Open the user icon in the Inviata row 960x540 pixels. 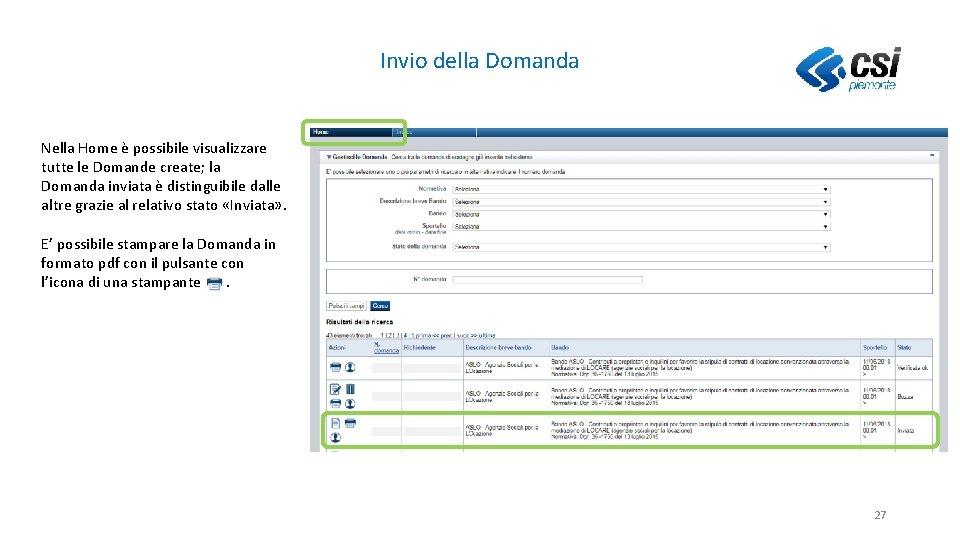(x=336, y=438)
